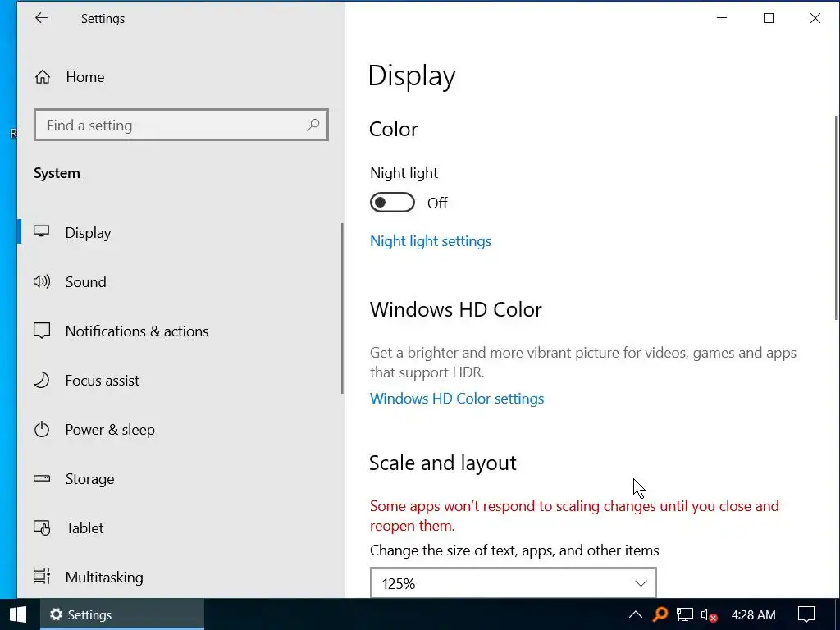Open the Tablet settings page
Screen dimensions: 840x630
pyautogui.click(x=180, y=528)
